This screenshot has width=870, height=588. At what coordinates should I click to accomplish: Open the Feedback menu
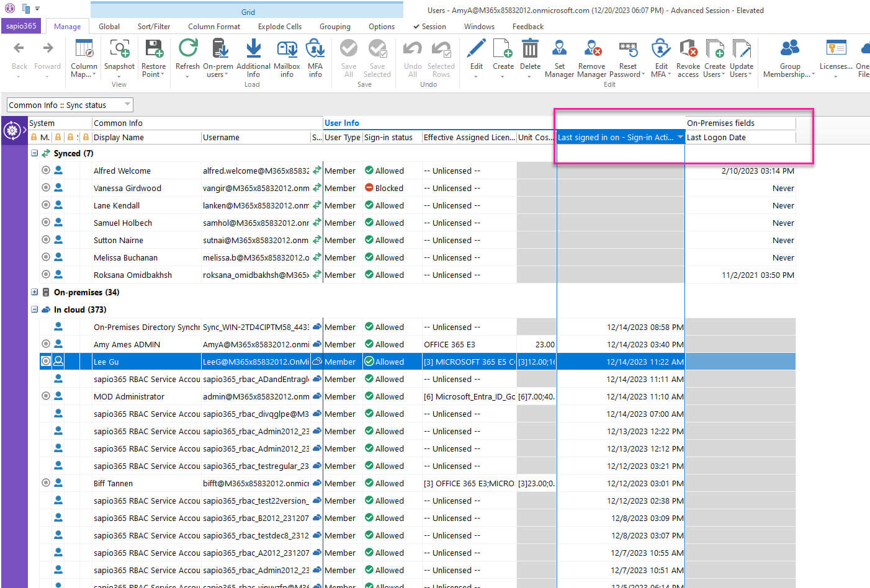point(528,27)
